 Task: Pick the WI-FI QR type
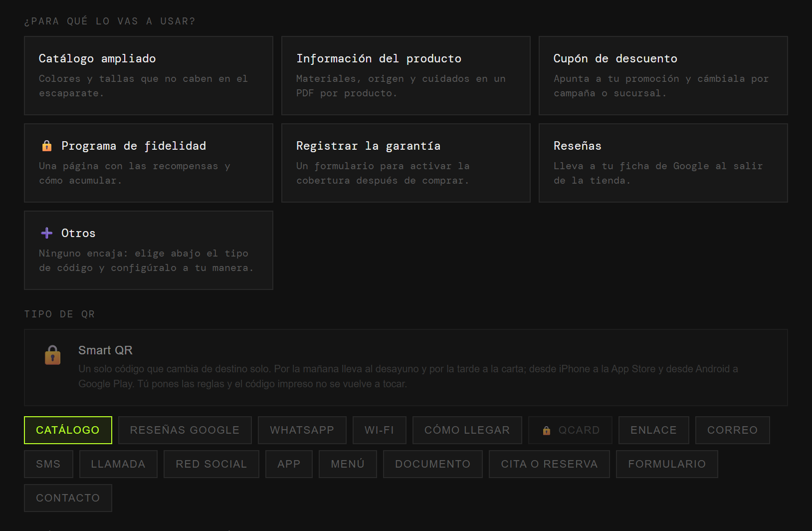(380, 430)
